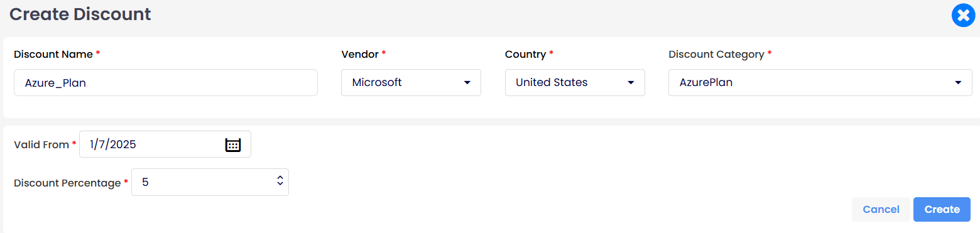Screen dimensions: 980x233
Task: Click the Create button
Action: coord(942,209)
